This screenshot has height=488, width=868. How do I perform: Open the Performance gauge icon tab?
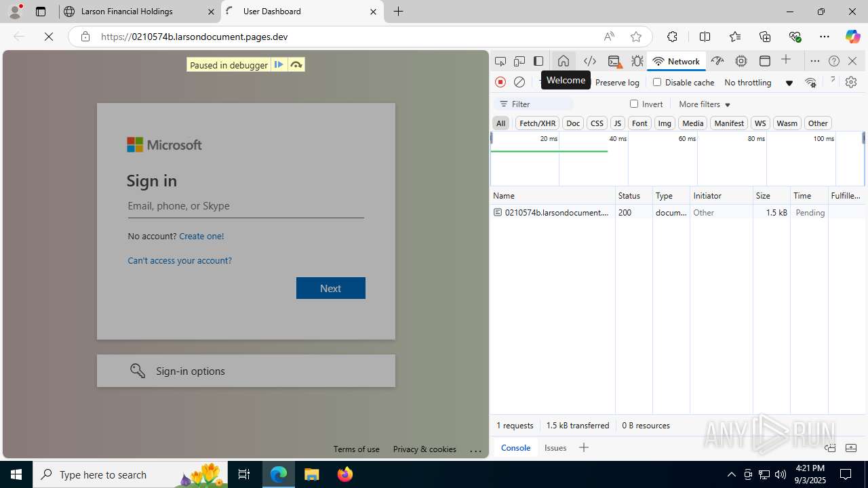click(x=717, y=61)
